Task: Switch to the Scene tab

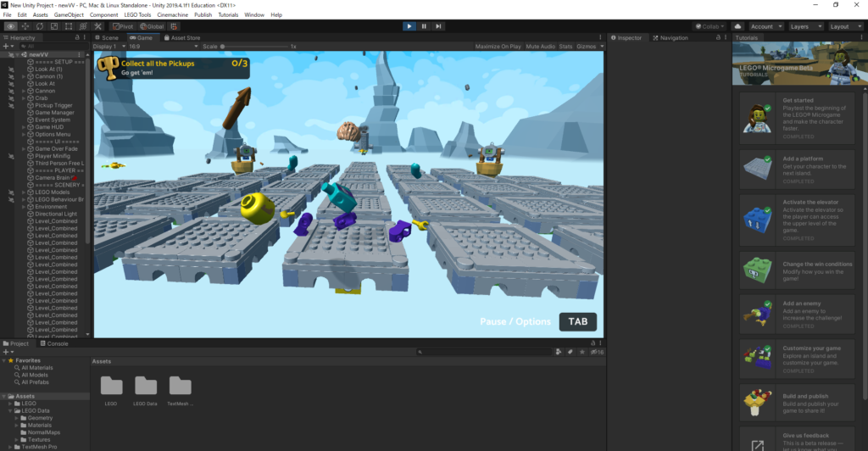Action: pyautogui.click(x=106, y=37)
